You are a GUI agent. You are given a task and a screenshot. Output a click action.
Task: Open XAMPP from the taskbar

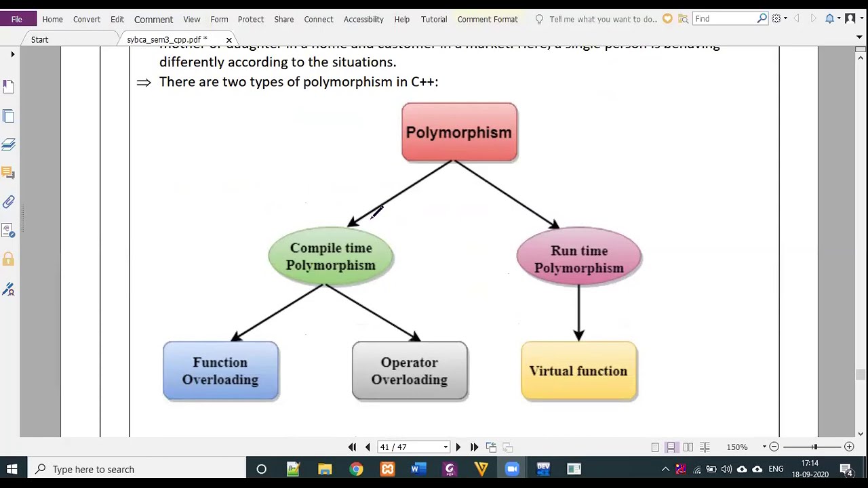point(387,469)
